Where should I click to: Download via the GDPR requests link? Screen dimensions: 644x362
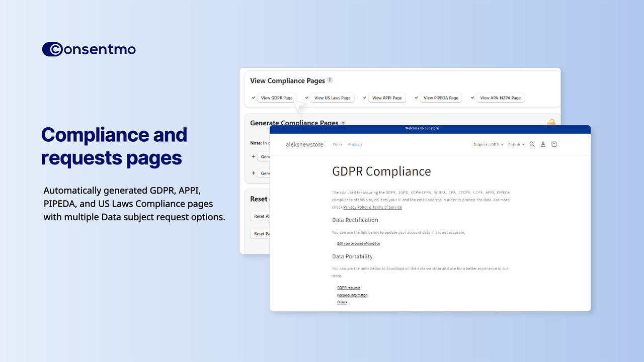(x=349, y=288)
